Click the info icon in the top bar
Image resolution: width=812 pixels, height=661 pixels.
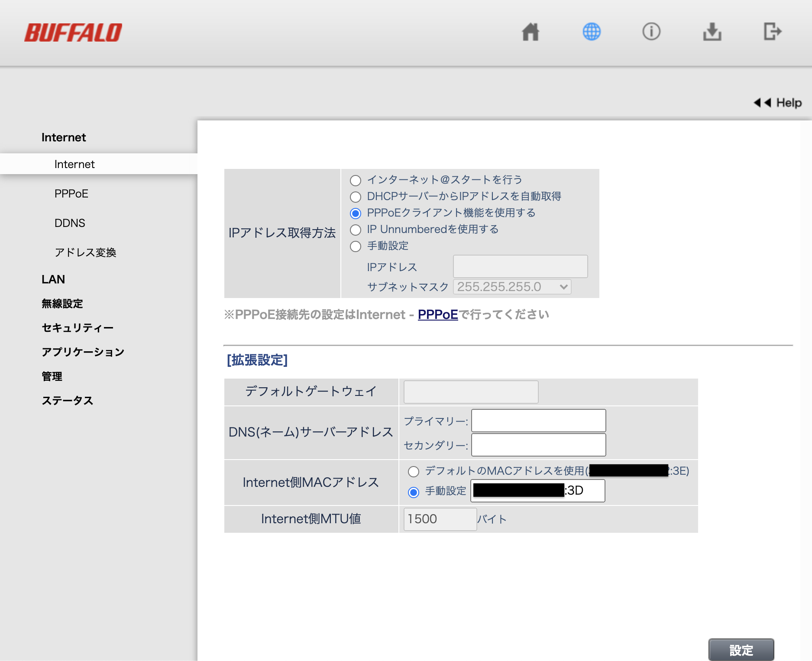point(651,32)
